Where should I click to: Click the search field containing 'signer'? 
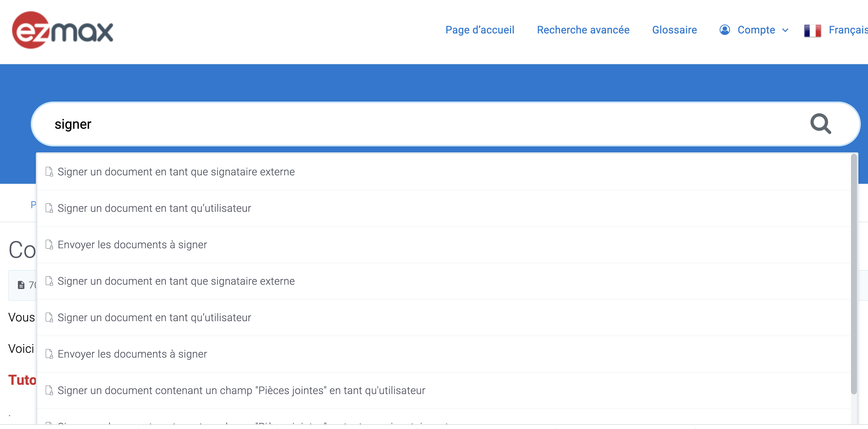click(x=445, y=124)
